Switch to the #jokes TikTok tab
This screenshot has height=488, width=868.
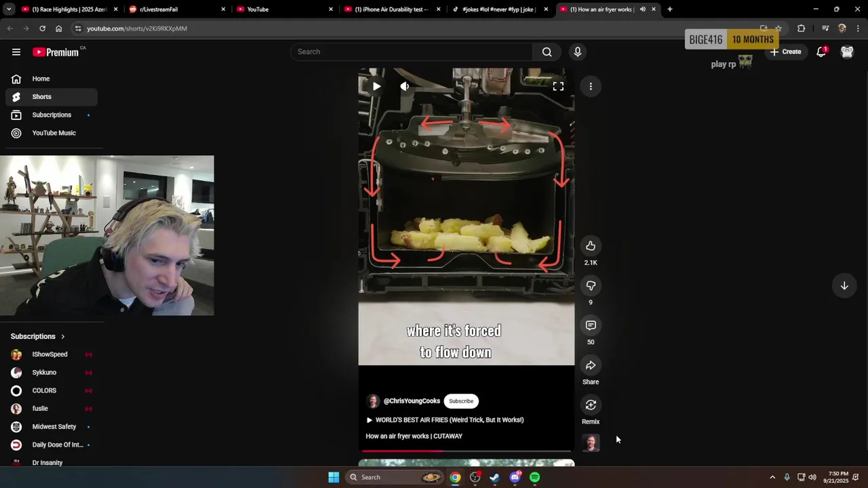[x=499, y=9]
